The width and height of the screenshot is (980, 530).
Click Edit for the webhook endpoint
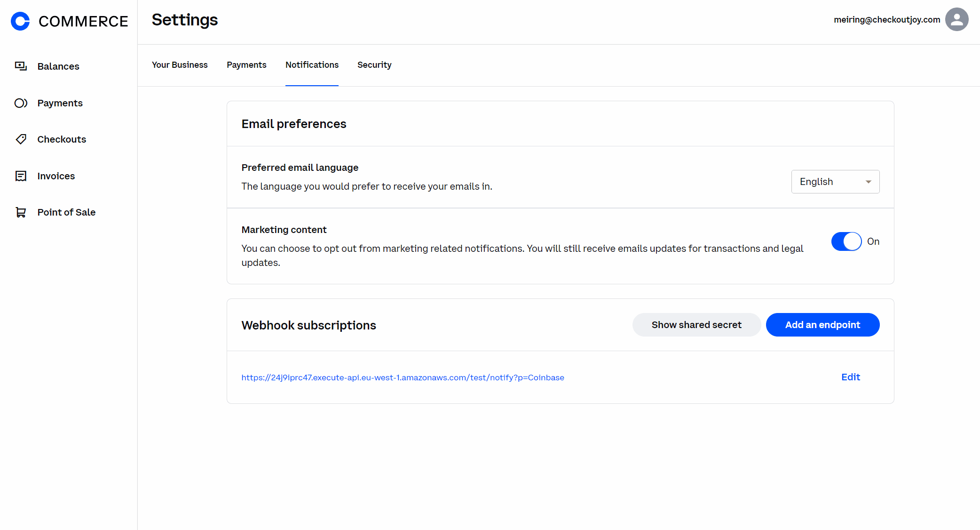pyautogui.click(x=851, y=377)
